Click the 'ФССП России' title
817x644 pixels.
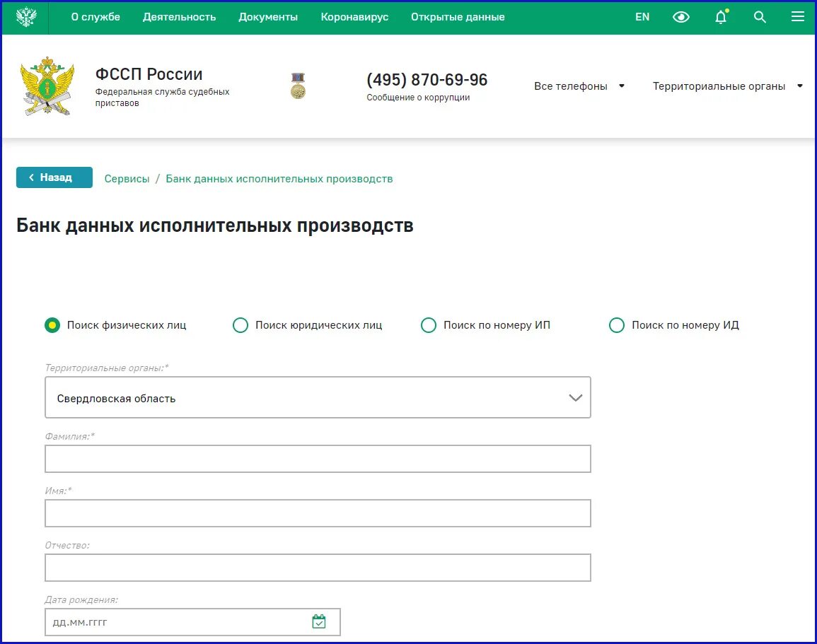pos(149,74)
